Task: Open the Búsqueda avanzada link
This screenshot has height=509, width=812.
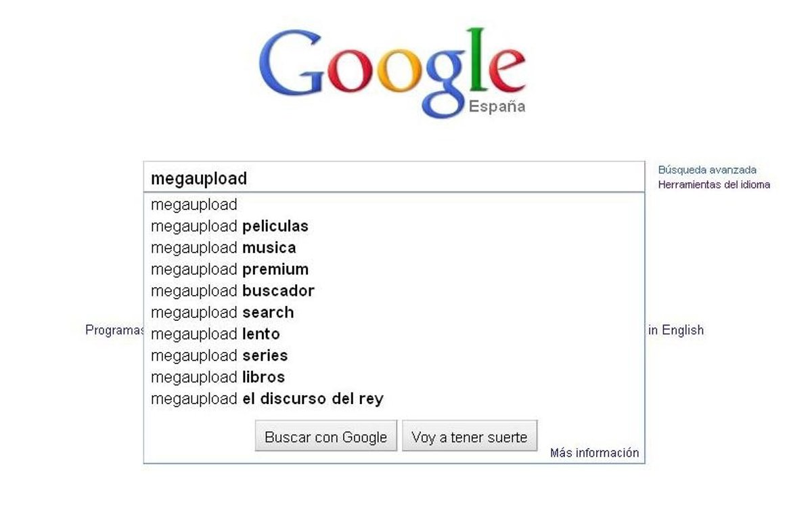Action: pyautogui.click(x=707, y=170)
